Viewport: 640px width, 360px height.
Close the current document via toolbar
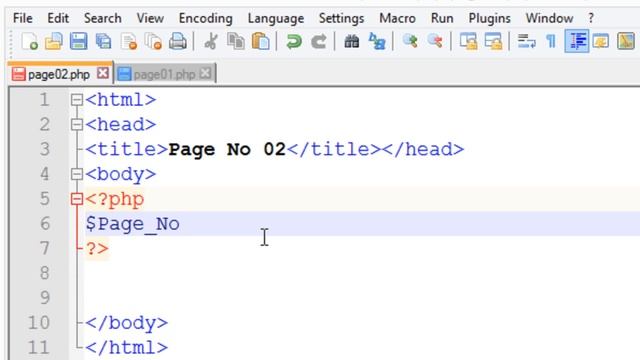[x=129, y=42]
